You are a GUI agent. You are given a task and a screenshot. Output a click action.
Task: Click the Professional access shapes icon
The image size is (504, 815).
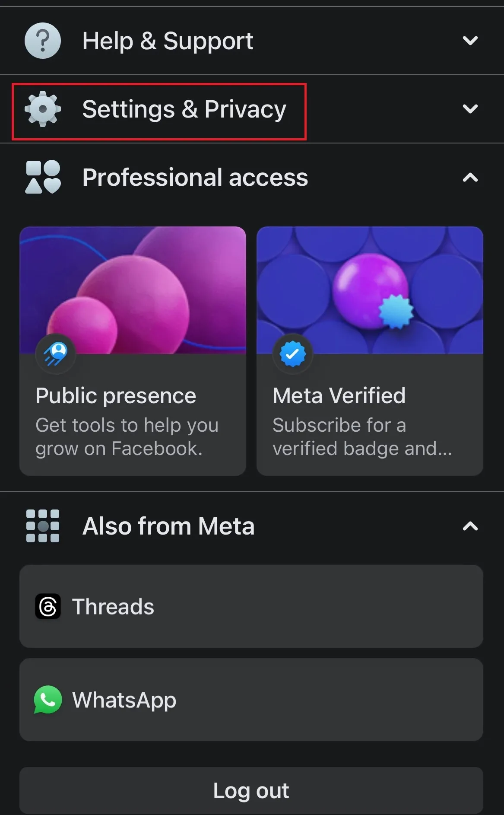tap(42, 177)
